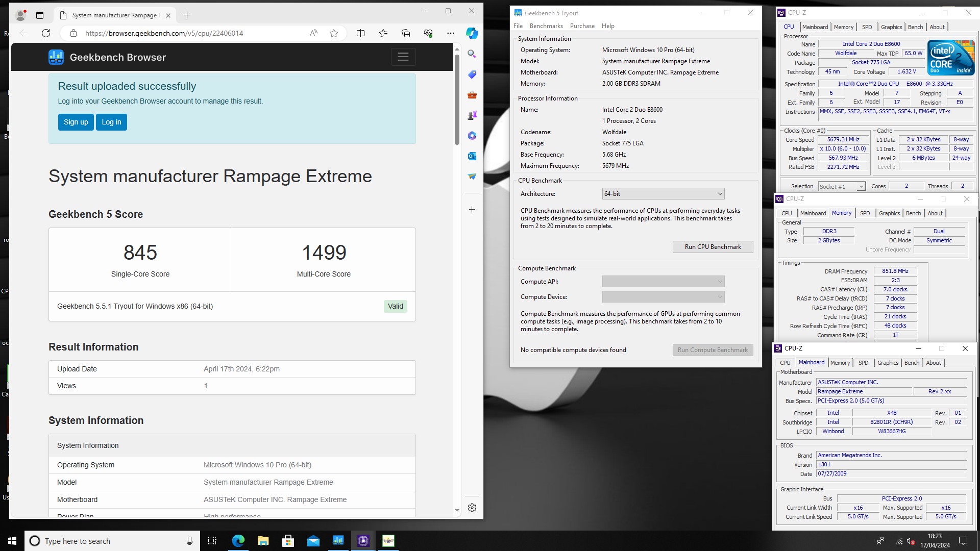Open Mail app from taskbar
The height and width of the screenshot is (551, 980).
click(x=313, y=541)
